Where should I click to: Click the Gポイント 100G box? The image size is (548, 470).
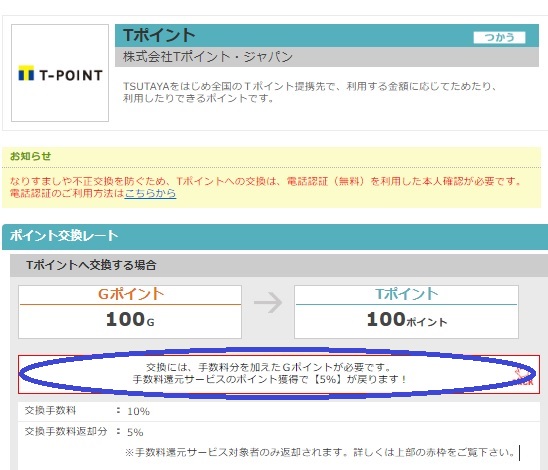click(x=130, y=312)
